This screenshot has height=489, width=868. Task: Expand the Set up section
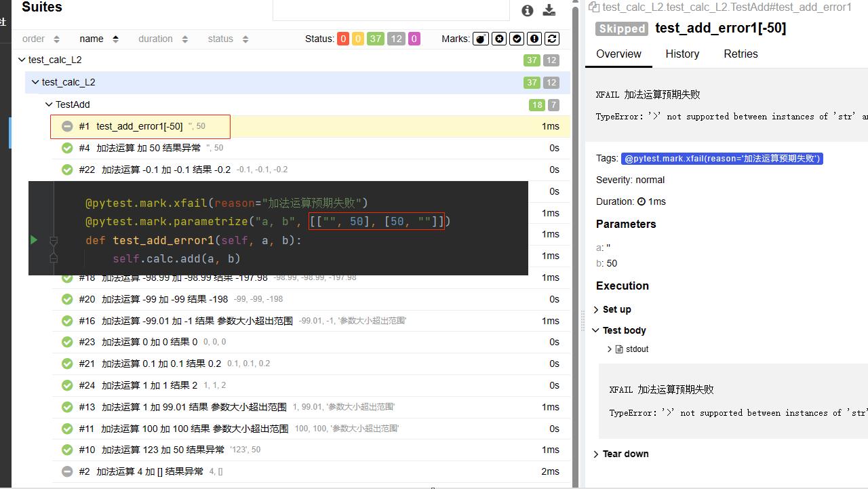(613, 309)
